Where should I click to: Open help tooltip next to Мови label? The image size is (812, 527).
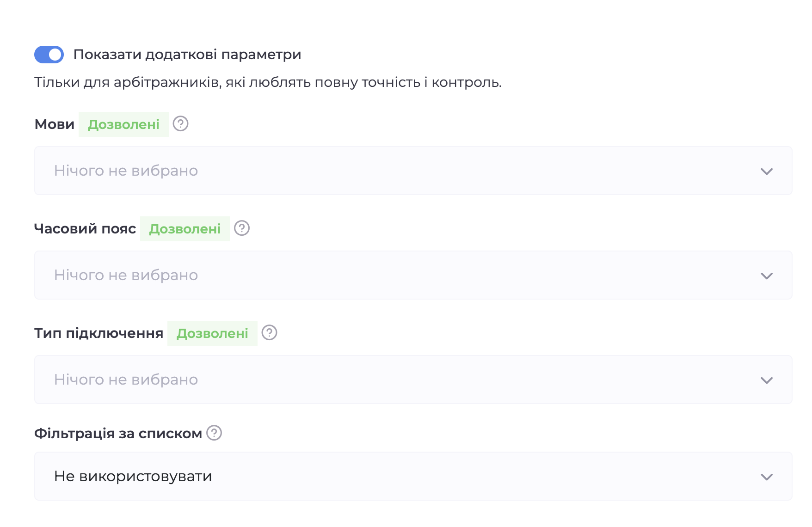click(180, 123)
